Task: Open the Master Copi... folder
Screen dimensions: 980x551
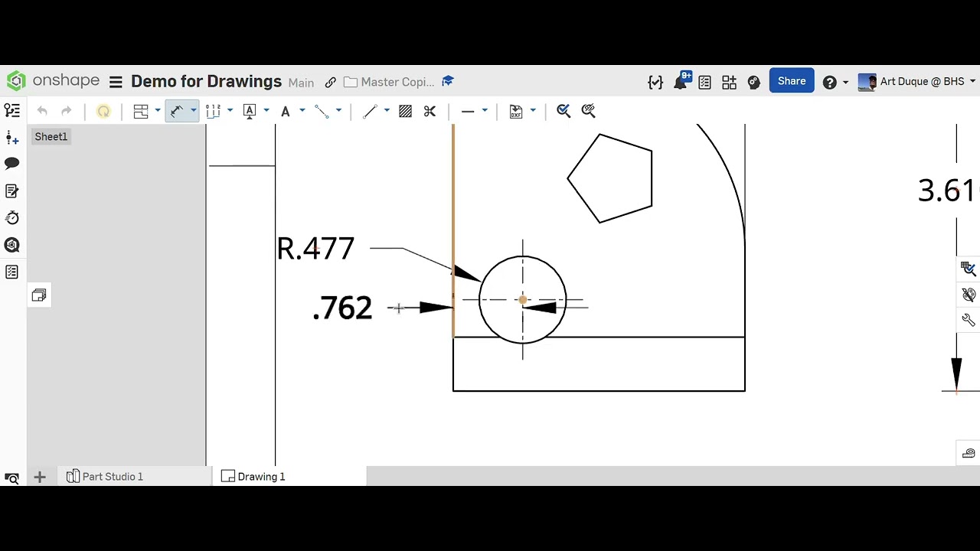Action: [389, 82]
